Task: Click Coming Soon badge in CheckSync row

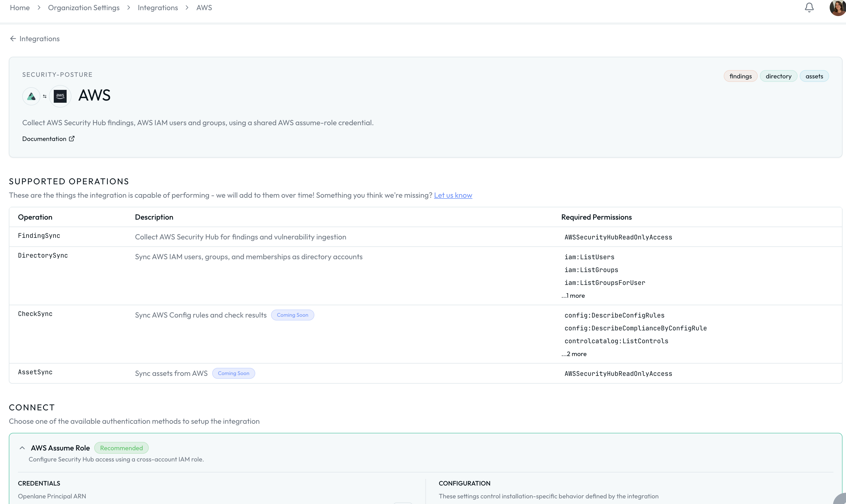Action: tap(292, 315)
